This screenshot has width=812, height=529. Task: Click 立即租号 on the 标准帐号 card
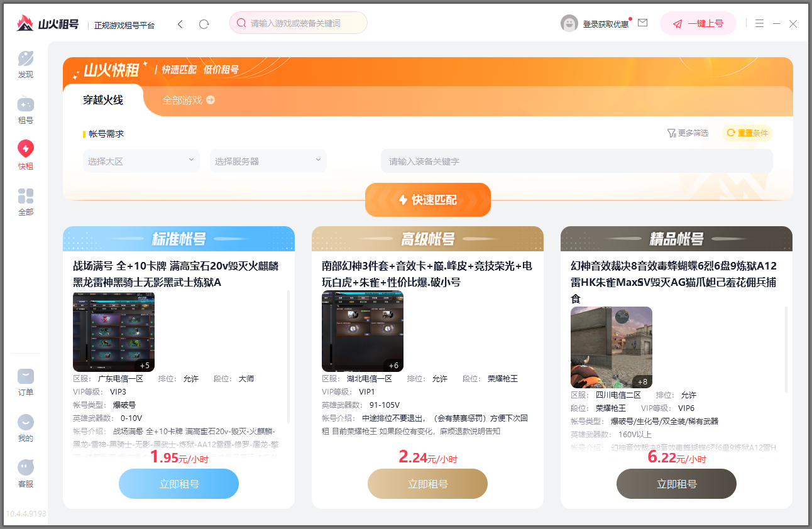[x=178, y=484]
